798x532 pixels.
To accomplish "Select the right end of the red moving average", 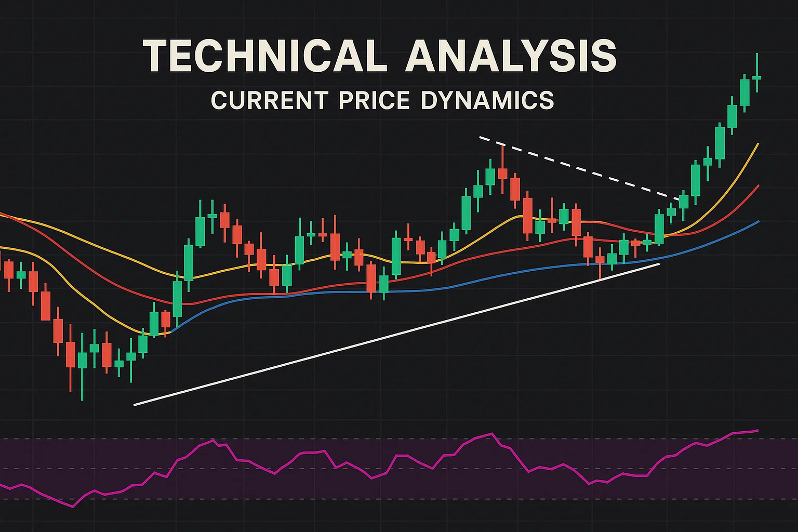I will point(758,186).
